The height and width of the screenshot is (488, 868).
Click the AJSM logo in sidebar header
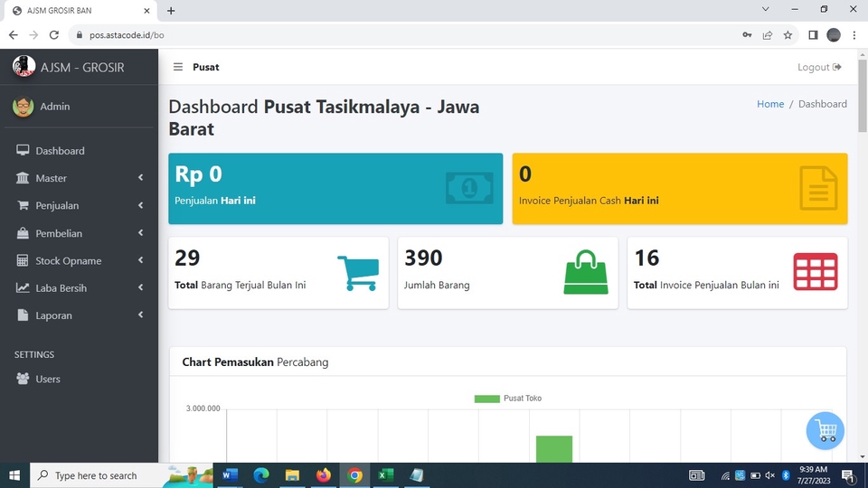tap(24, 66)
